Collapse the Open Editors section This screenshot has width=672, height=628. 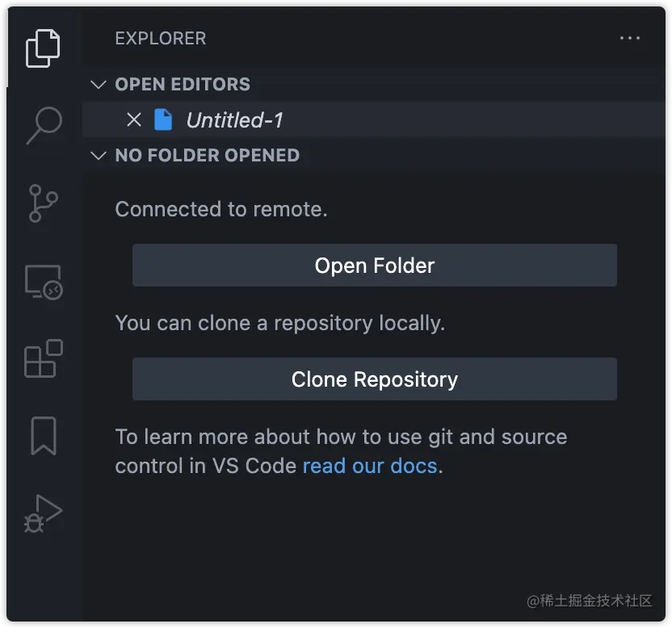(x=99, y=85)
